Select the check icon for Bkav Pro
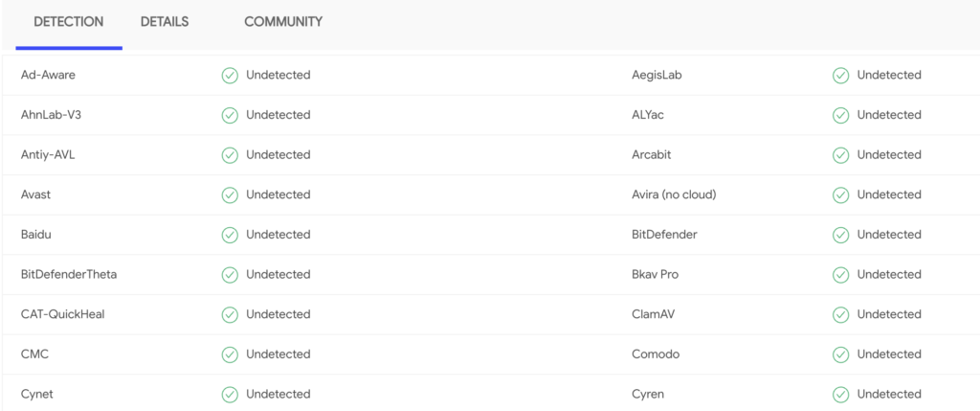 pyautogui.click(x=840, y=275)
